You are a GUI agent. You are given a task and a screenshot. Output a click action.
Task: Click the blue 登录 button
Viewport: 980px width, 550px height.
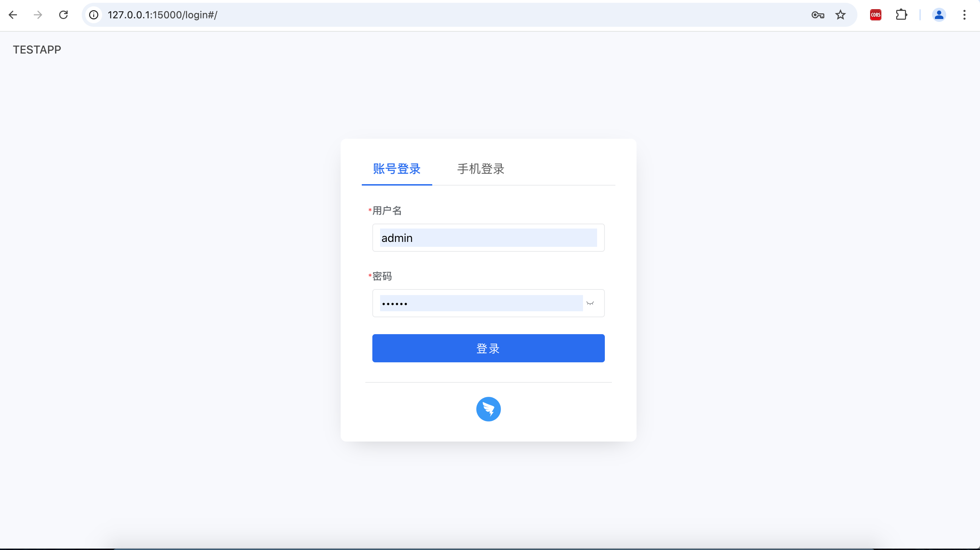[488, 348]
